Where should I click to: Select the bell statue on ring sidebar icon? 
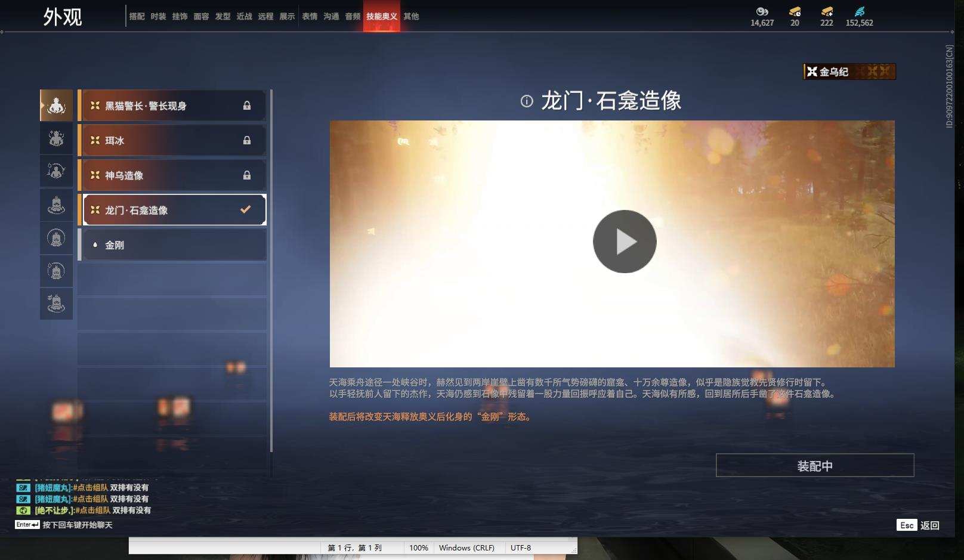pos(56,205)
